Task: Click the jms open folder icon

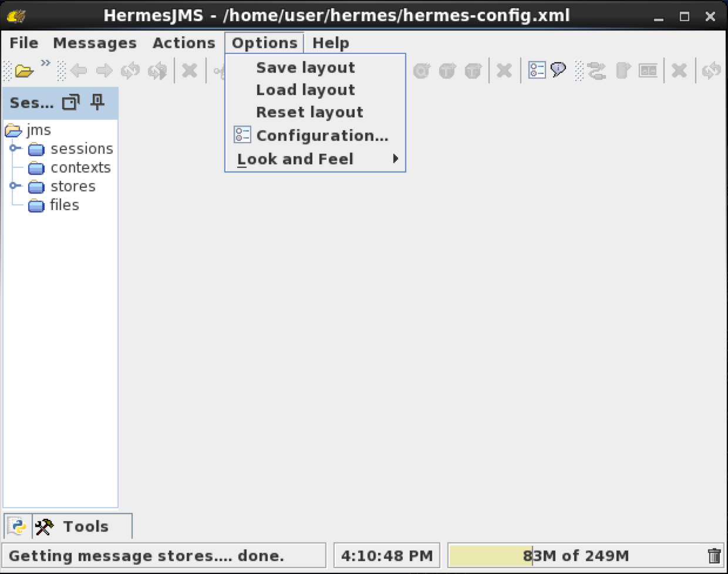Action: (x=14, y=130)
